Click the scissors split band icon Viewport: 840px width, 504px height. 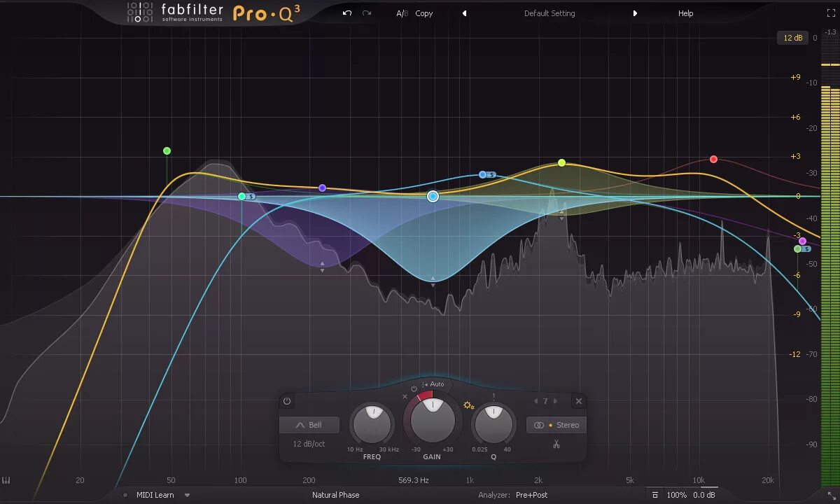[x=556, y=444]
